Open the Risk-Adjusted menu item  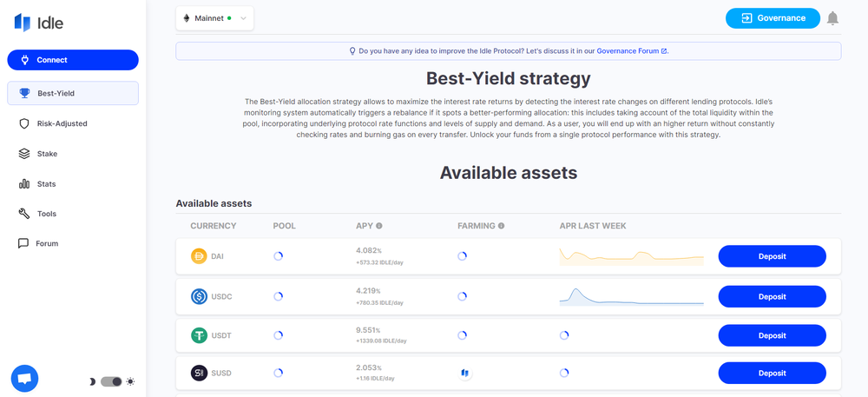pos(73,123)
